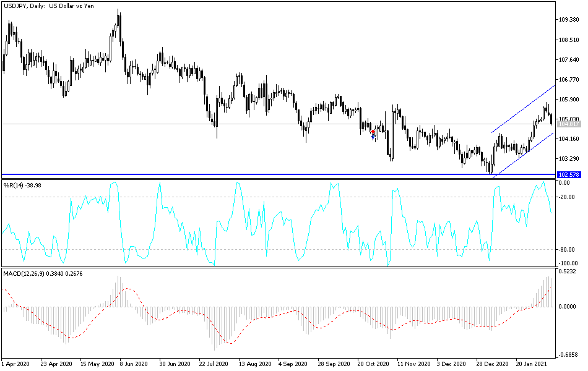Click the gray horizontal line near 104.900
Viewport: 588px width, 371px height.
248,123
